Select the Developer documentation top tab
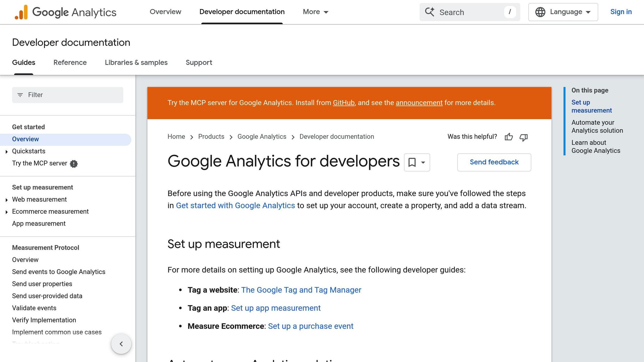 click(242, 12)
